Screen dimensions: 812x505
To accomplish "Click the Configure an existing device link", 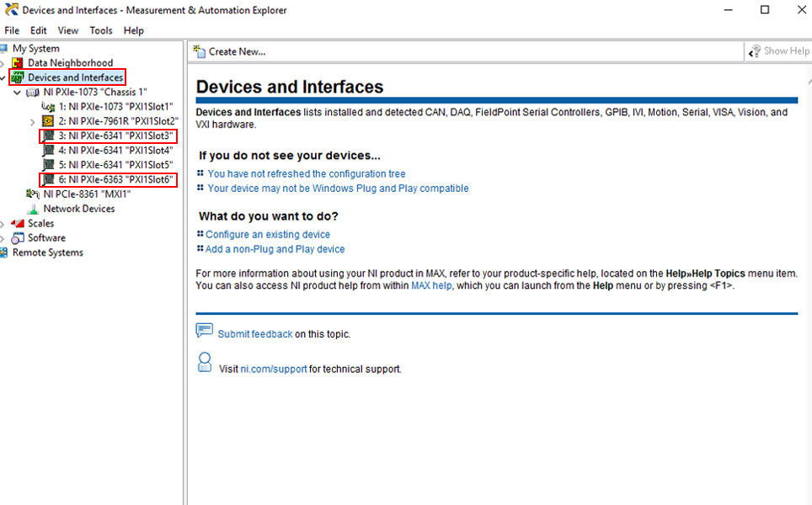I will [268, 235].
